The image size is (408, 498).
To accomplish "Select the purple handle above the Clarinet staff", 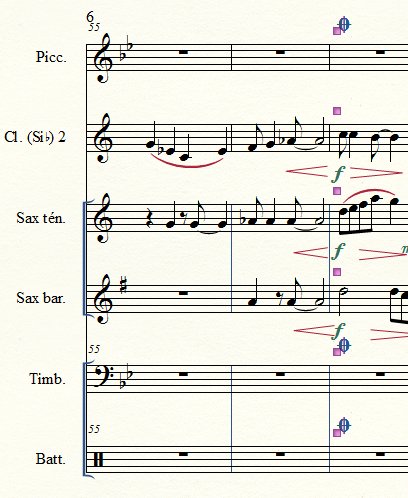I will [x=337, y=111].
